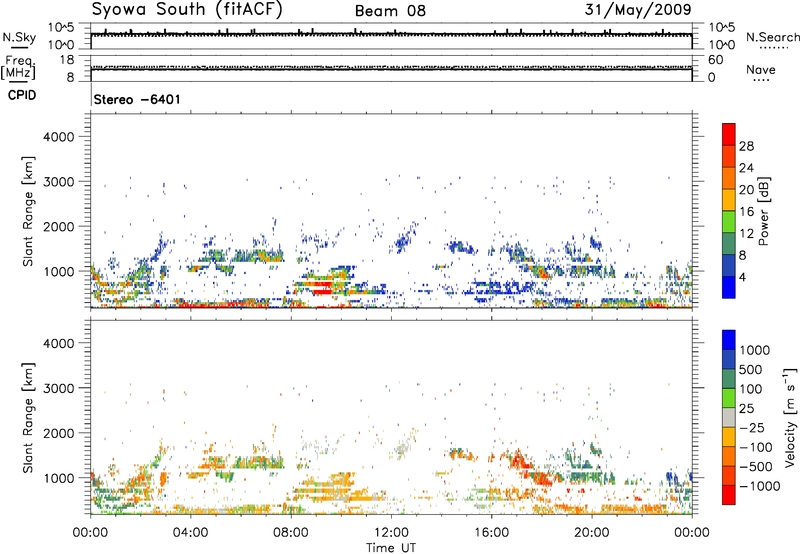Click the blue bottom of Power color bar
Screen dimensions: 800x554
click(x=729, y=287)
